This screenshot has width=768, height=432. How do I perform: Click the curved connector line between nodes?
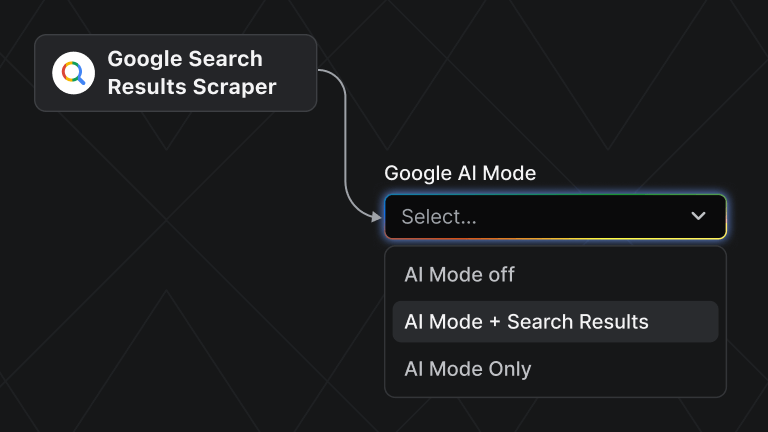(x=346, y=140)
